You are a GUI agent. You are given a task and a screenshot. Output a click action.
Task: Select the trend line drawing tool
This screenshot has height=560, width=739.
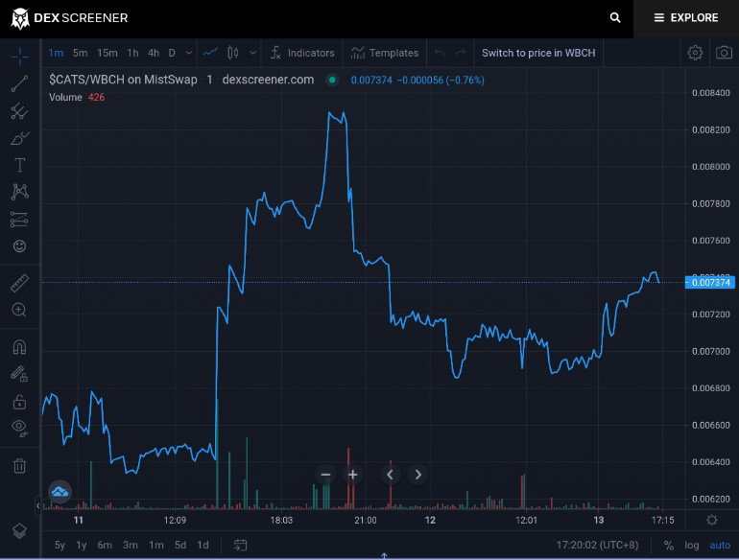tap(19, 83)
